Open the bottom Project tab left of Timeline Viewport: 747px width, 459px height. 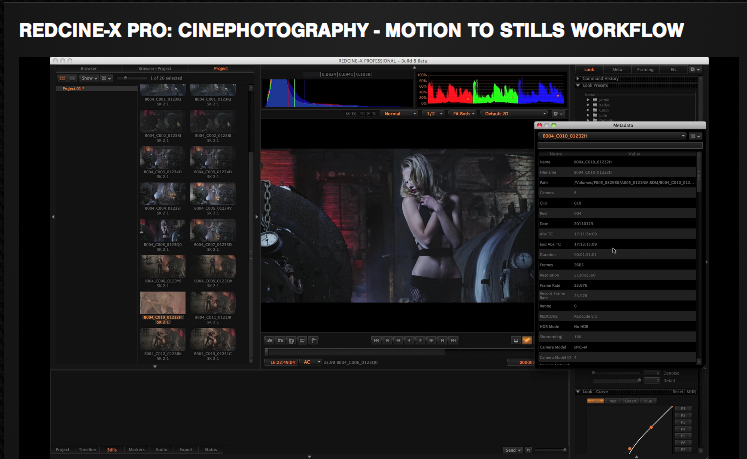point(62,450)
